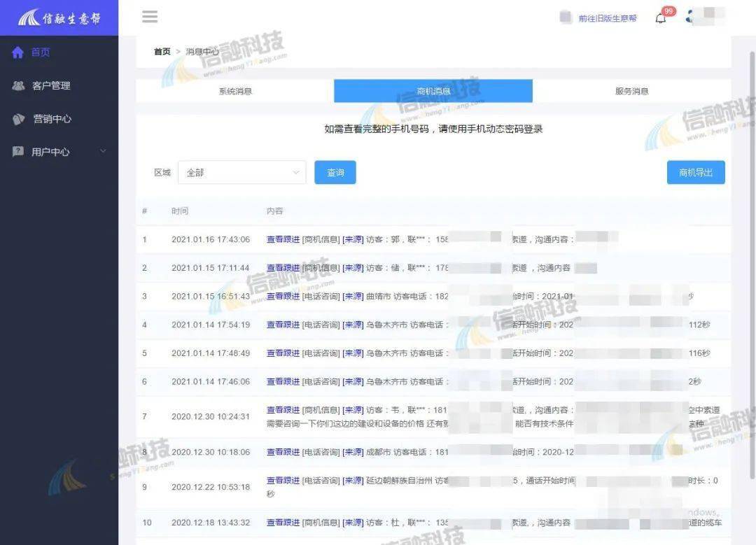Click the page vertical scrollbar
Screen dimensions: 756x545
coord(752,265)
